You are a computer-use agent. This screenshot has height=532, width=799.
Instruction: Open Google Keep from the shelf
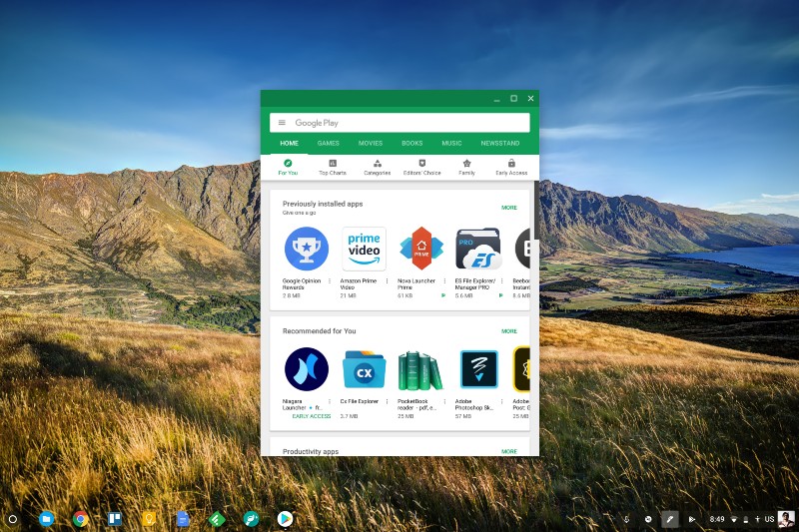149,519
